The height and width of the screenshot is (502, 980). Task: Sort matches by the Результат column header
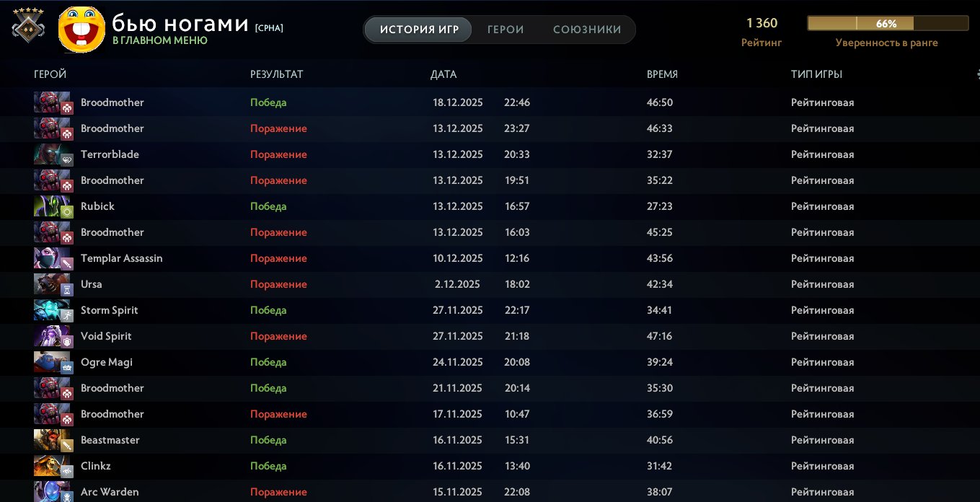point(276,74)
